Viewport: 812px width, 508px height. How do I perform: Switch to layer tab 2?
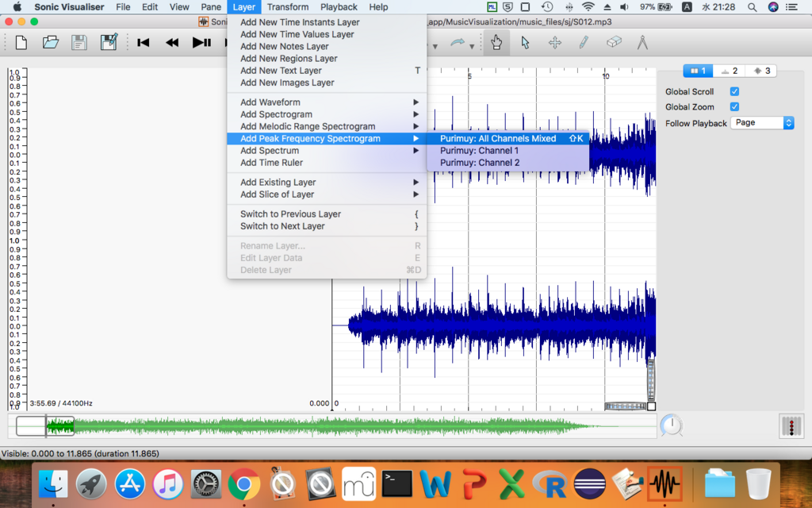[x=730, y=71]
